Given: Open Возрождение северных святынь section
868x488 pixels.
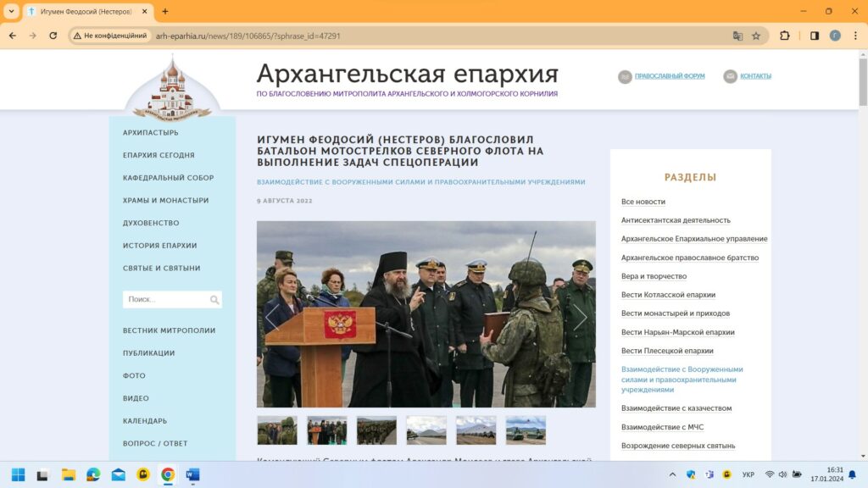Looking at the screenshot, I should (678, 446).
